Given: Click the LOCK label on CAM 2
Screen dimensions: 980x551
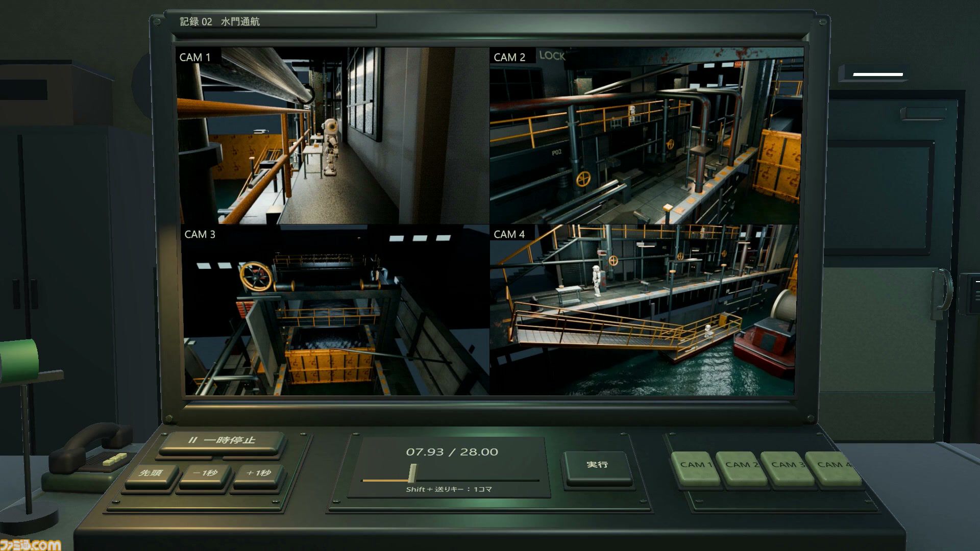Looking at the screenshot, I should pos(552,56).
